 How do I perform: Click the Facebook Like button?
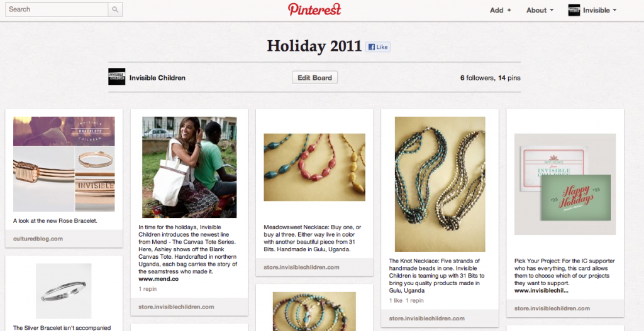(x=378, y=47)
